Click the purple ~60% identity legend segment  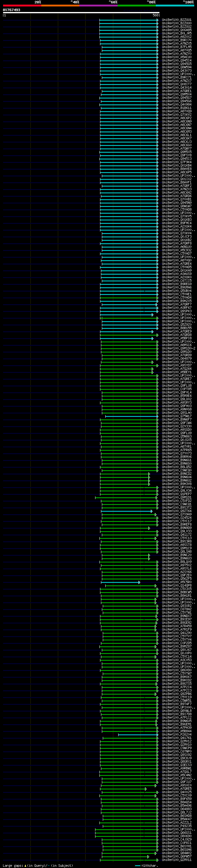tap(98, 6)
